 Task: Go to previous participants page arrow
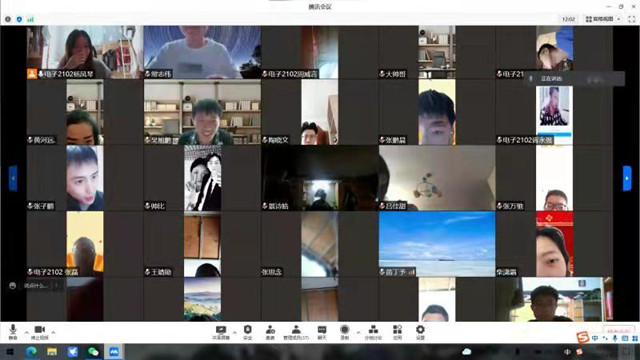pos(13,178)
